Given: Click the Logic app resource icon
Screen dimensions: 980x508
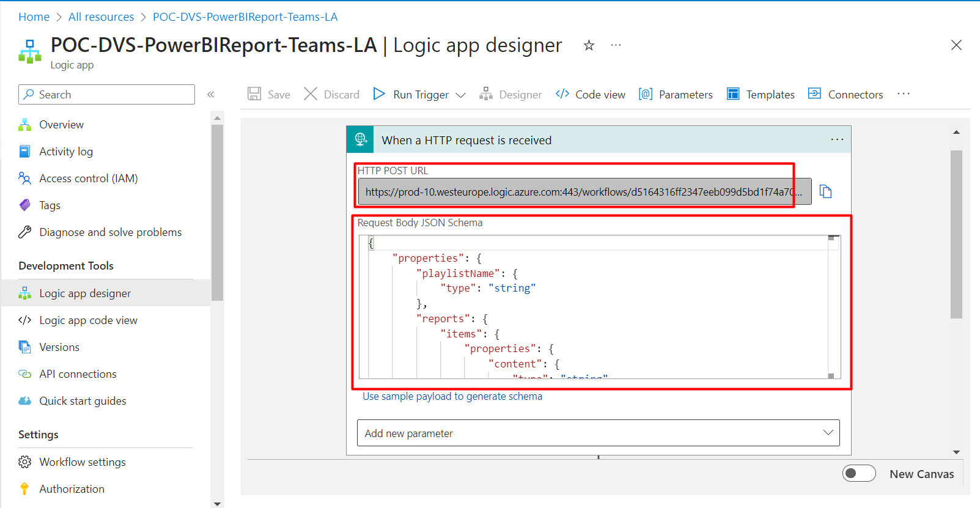Looking at the screenshot, I should 30,52.
